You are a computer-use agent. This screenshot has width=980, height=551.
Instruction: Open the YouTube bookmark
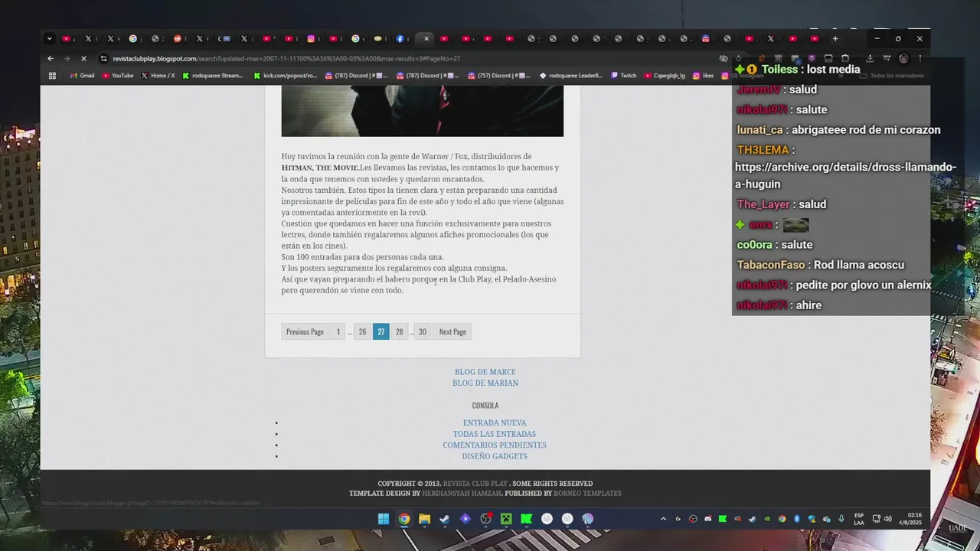tap(117, 76)
